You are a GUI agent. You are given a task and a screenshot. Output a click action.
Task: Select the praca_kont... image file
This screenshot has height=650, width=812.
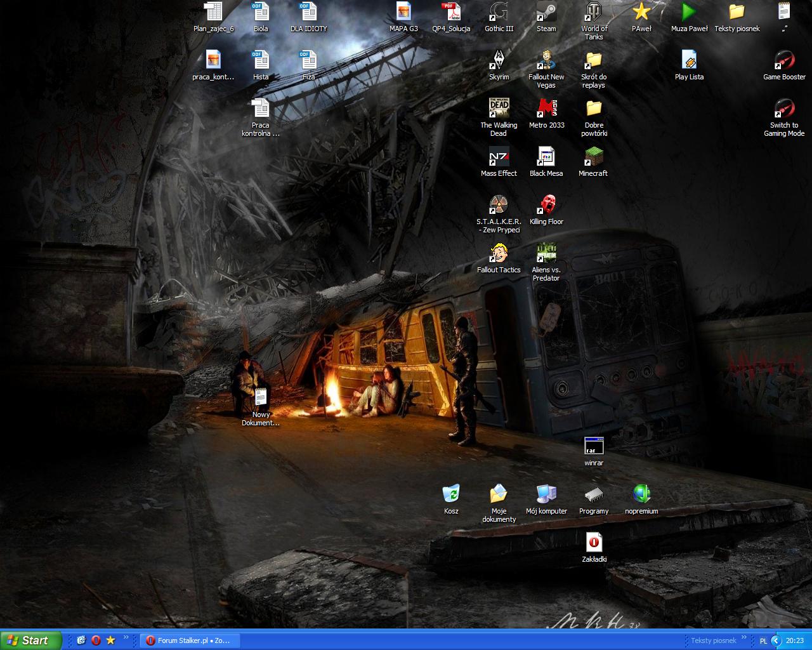pyautogui.click(x=213, y=60)
